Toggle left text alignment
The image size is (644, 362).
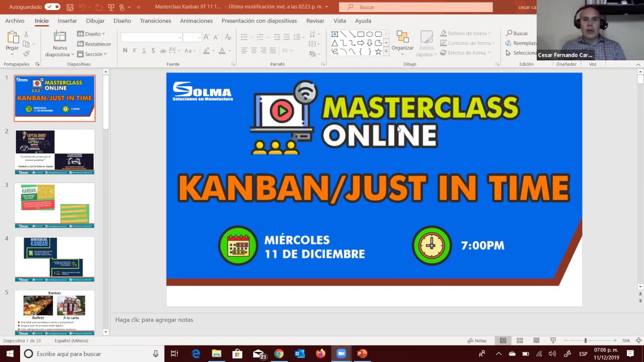tap(244, 51)
